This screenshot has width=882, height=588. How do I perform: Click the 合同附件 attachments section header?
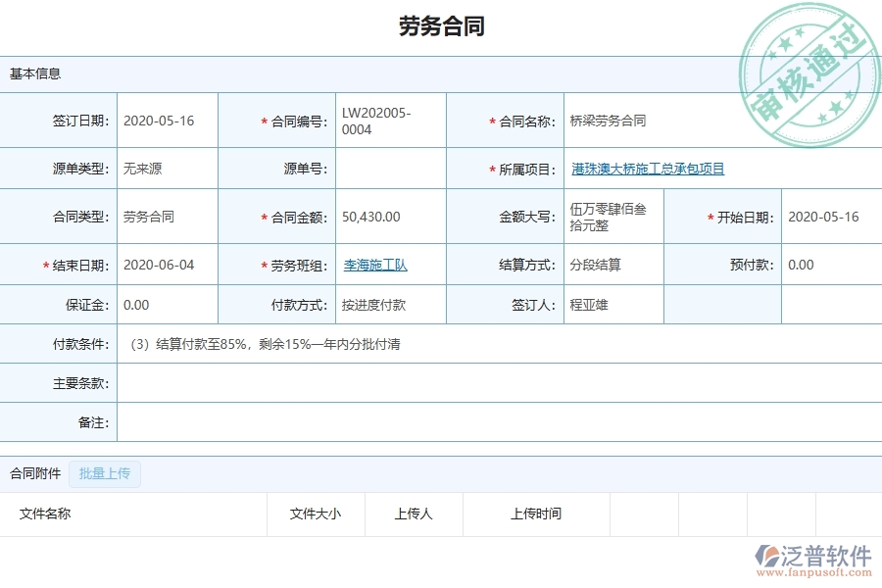point(37,473)
